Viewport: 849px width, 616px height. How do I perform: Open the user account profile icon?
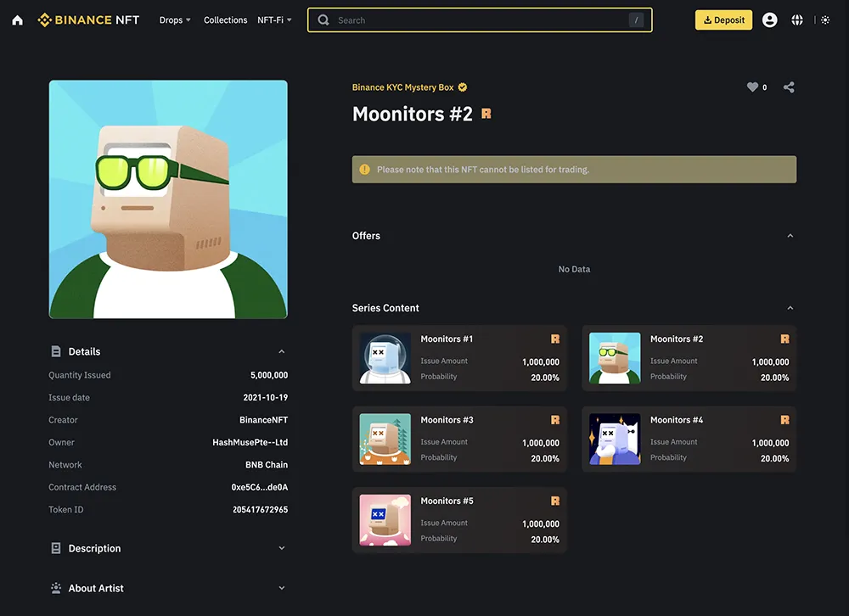click(769, 20)
